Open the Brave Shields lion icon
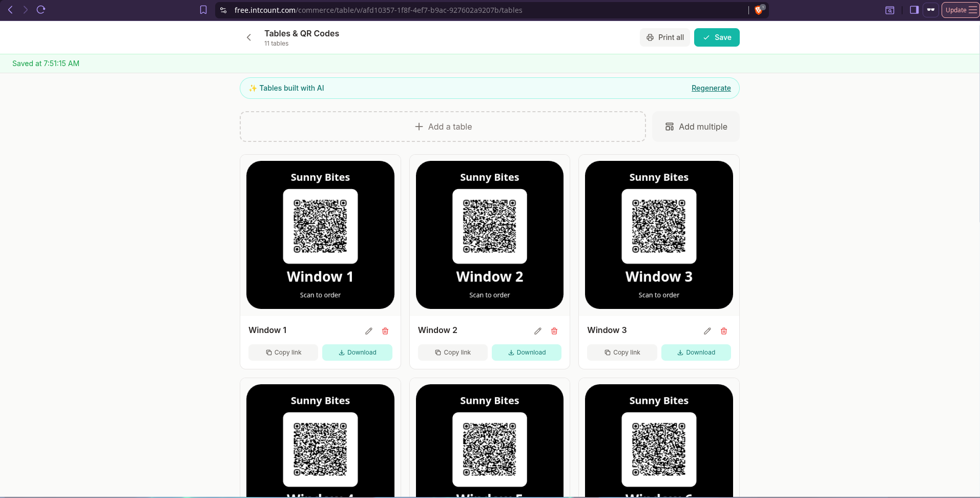The width and height of the screenshot is (980, 498). (759, 10)
